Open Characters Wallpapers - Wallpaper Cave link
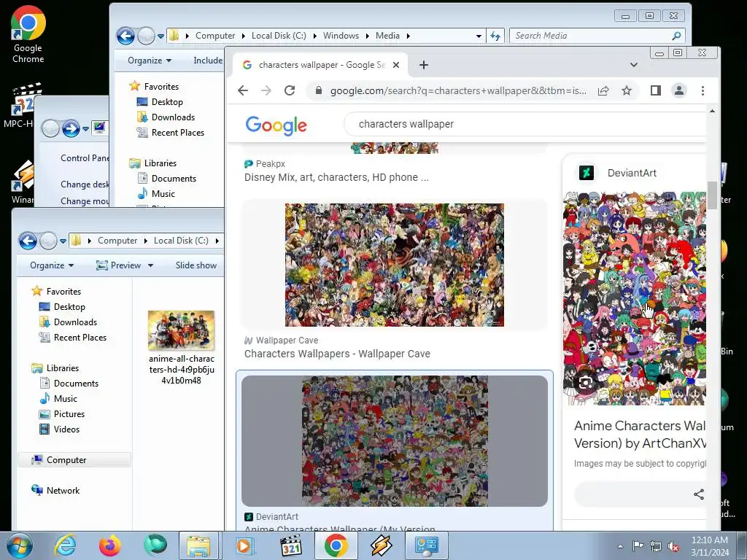This screenshot has width=747, height=560. click(x=337, y=354)
